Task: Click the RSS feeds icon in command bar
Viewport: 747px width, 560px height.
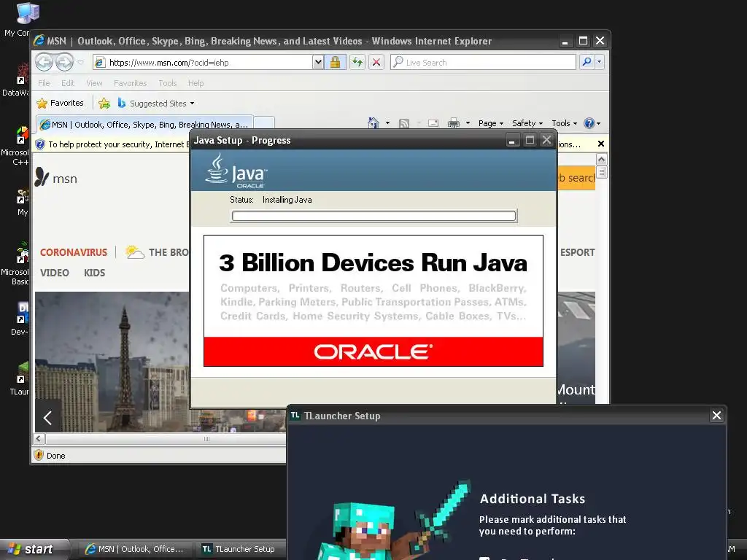Action: [404, 123]
